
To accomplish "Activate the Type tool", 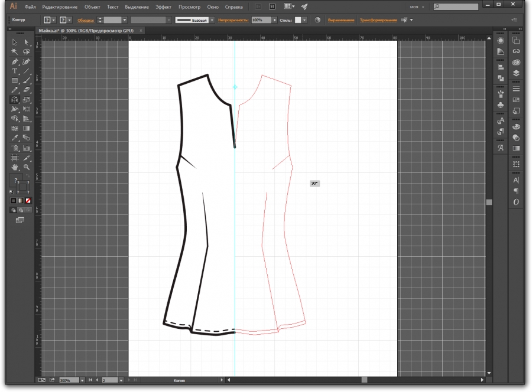I will tap(15, 71).
